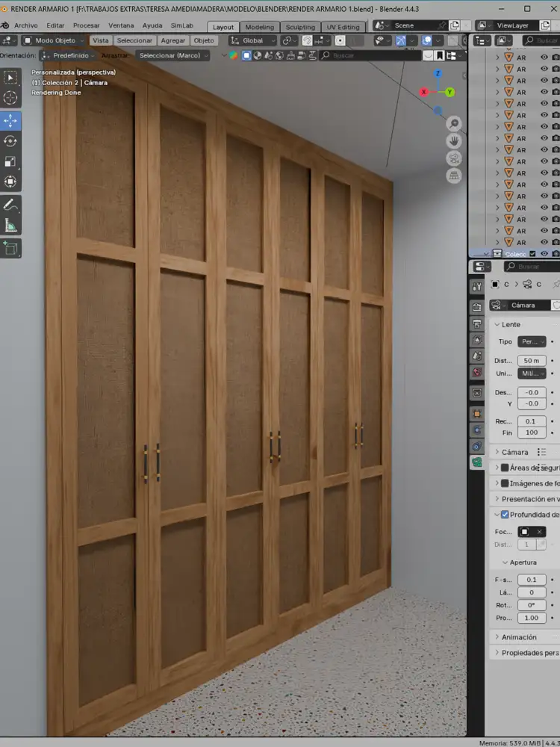This screenshot has height=747, width=560.
Task: Toggle viewport overlays button
Action: click(x=427, y=40)
